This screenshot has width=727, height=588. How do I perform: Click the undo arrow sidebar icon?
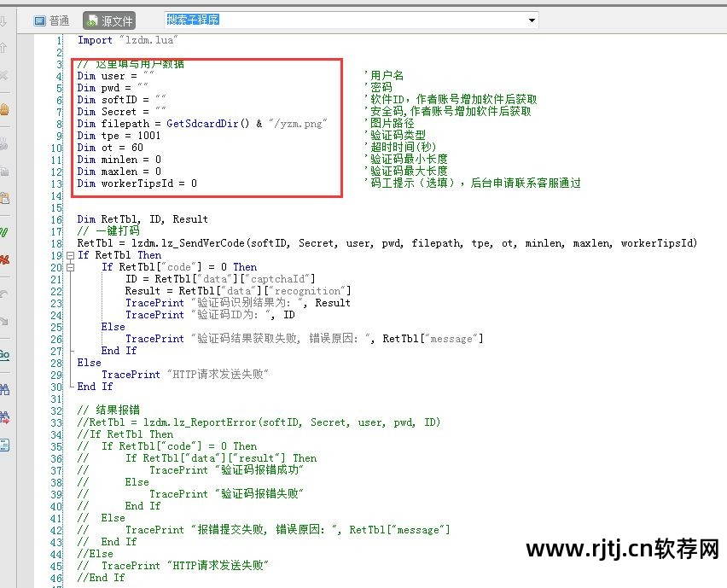(4, 294)
